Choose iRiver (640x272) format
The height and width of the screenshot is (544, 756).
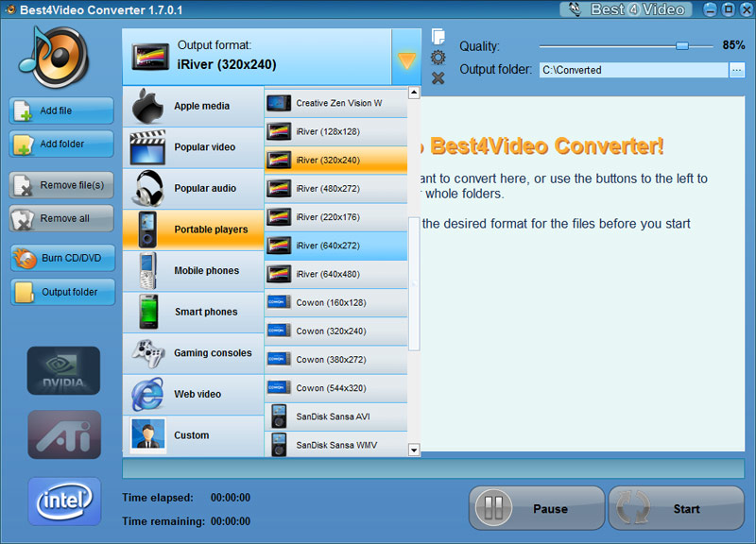point(336,246)
